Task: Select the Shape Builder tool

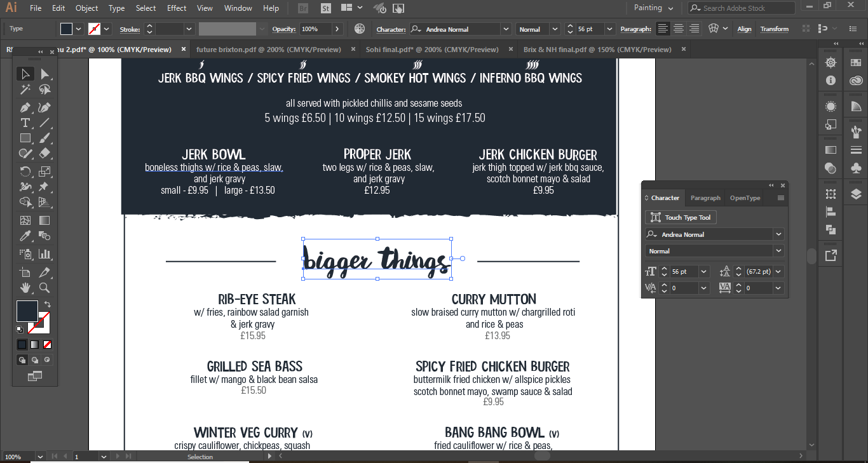Action: [x=25, y=203]
